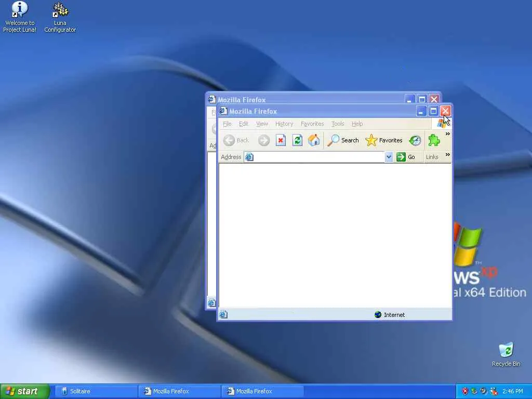Open the History clock icon in toolbar
Viewport: 532px width, 399px height.
[x=415, y=140]
